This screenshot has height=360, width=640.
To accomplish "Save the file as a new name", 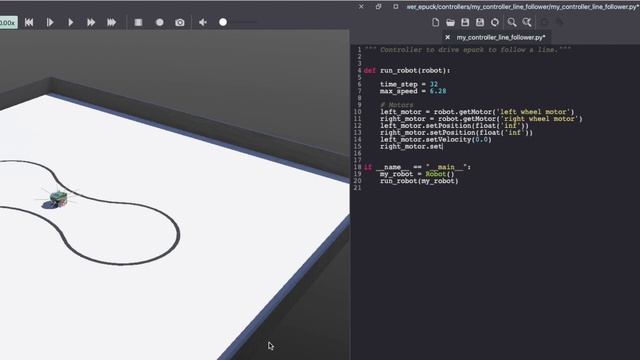I will pos(480,22).
